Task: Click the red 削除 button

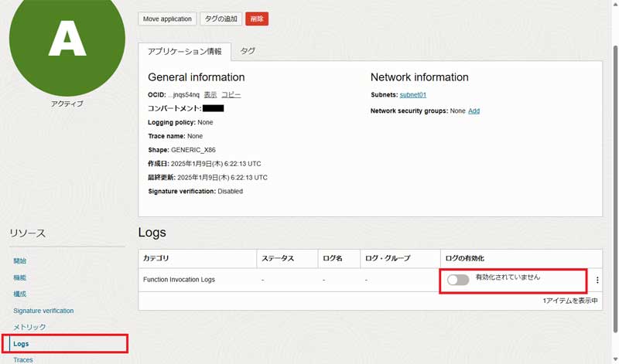Action: tap(257, 19)
